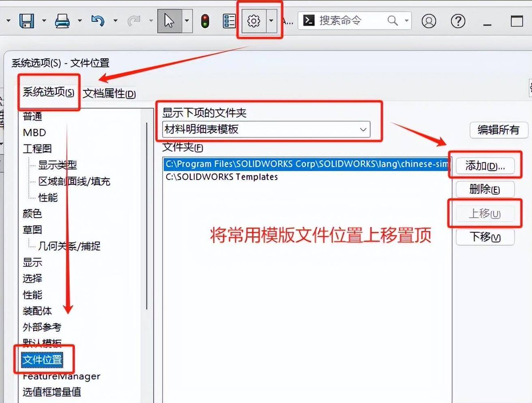Click the 下移(V) button
This screenshot has height=403, width=532.
point(485,237)
